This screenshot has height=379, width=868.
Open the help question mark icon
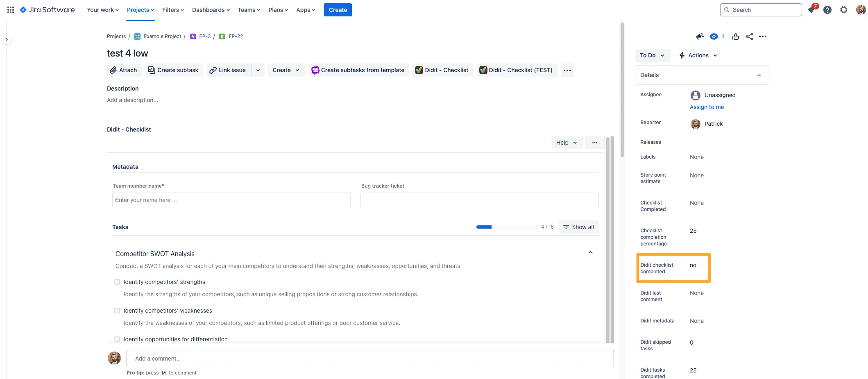(827, 10)
